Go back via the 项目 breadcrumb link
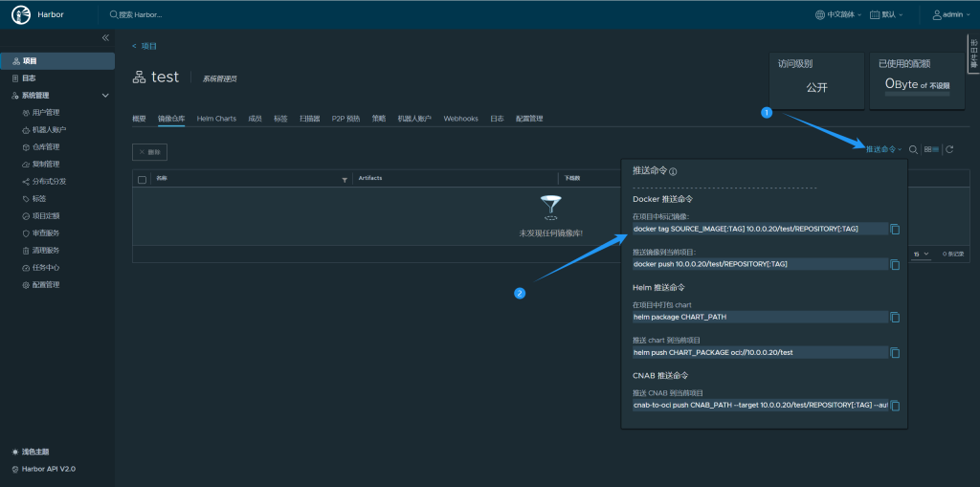The image size is (980, 487). [145, 46]
